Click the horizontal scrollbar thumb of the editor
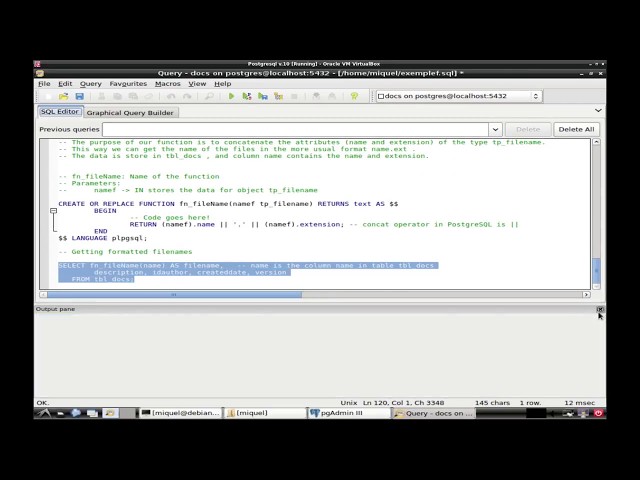This screenshot has height=480, width=640. point(175,294)
